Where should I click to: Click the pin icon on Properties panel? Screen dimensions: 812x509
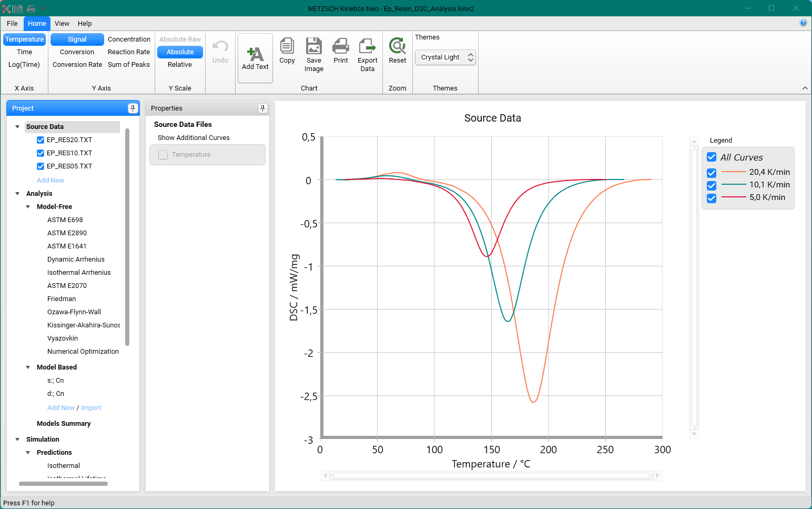pyautogui.click(x=262, y=108)
